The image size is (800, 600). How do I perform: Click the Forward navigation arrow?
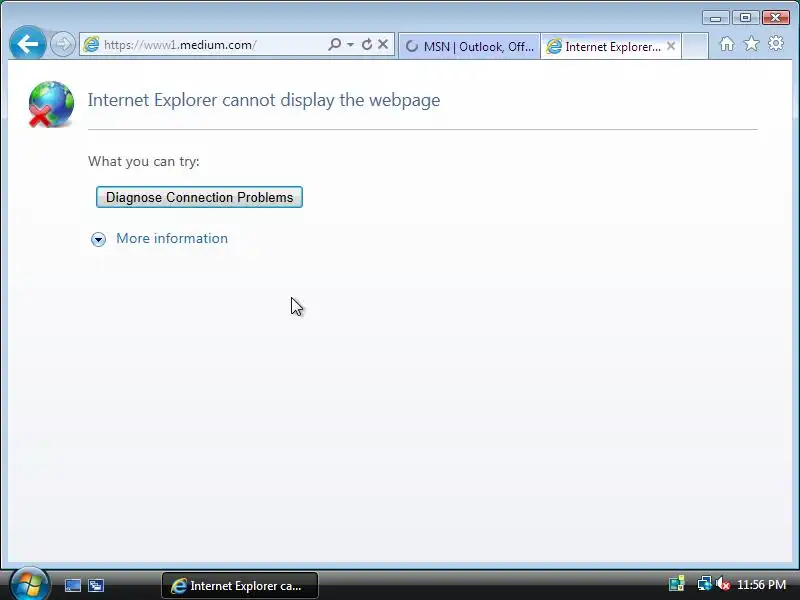pos(63,44)
